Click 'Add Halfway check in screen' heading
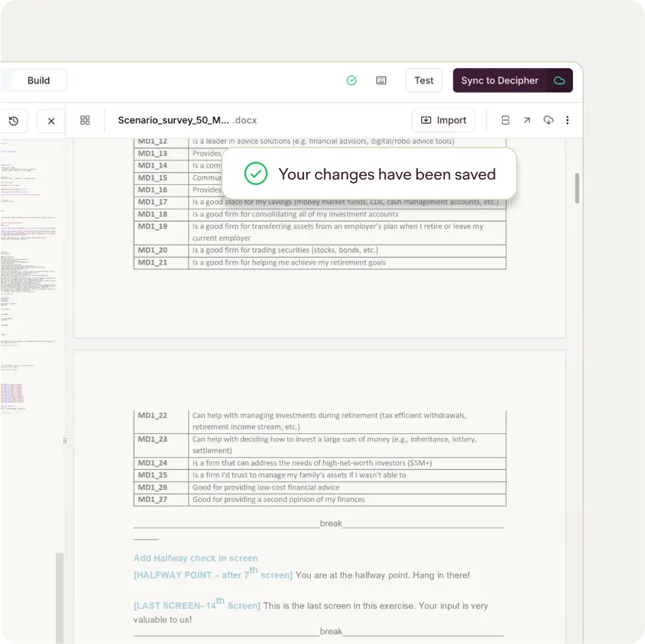Viewport: 645px width, 644px height. 196,558
